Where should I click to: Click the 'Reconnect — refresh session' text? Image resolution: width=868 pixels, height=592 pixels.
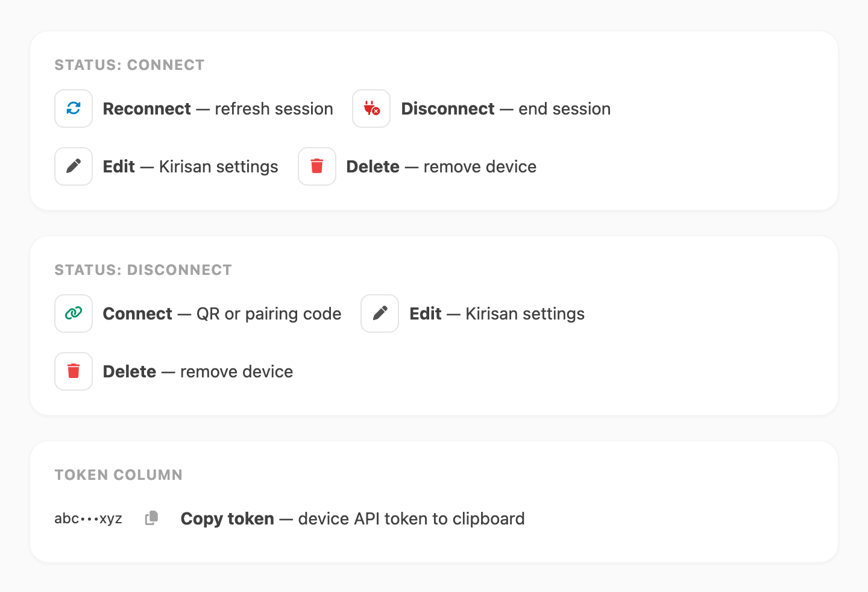coord(218,109)
